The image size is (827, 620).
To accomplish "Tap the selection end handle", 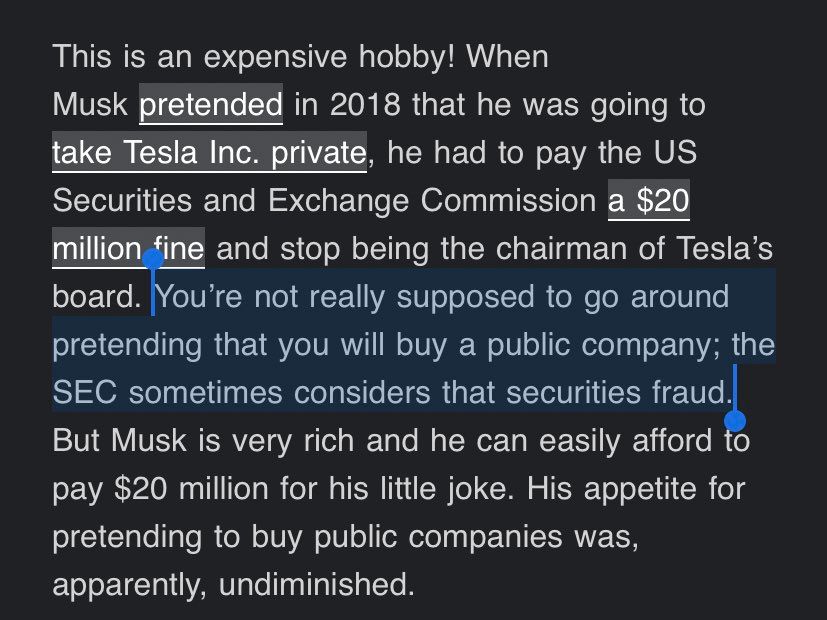I will 736,418.
